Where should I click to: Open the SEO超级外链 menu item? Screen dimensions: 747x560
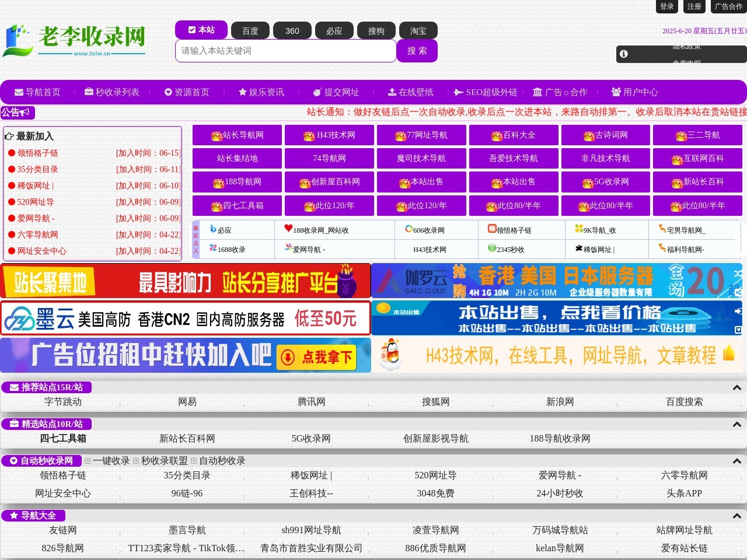coord(486,92)
